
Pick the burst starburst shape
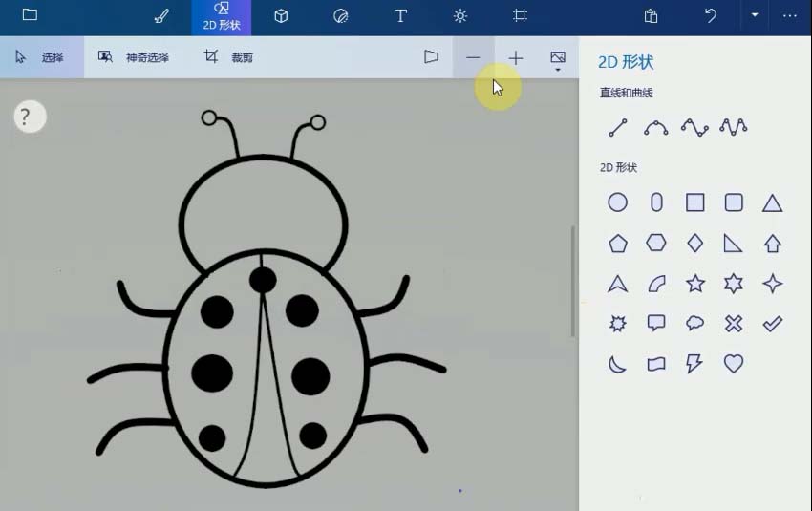tap(617, 324)
